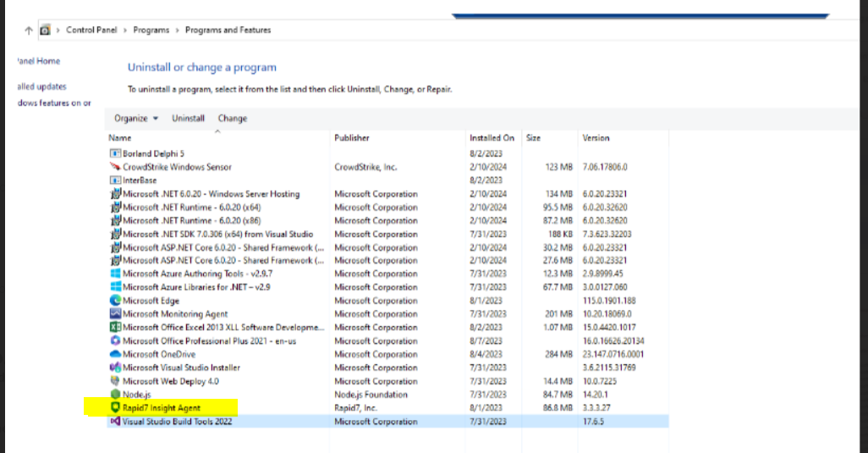
Task: Select Microsoft Web Deploy 4.0 name
Action: [x=171, y=381]
